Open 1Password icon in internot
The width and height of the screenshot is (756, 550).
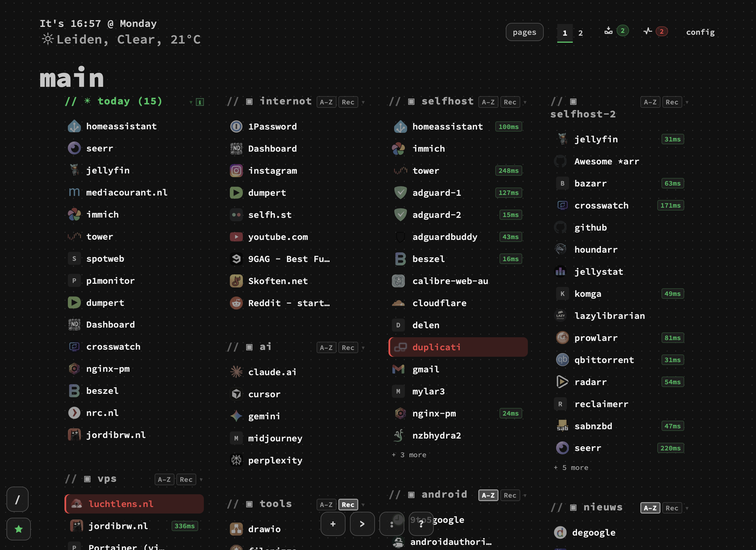point(236,126)
